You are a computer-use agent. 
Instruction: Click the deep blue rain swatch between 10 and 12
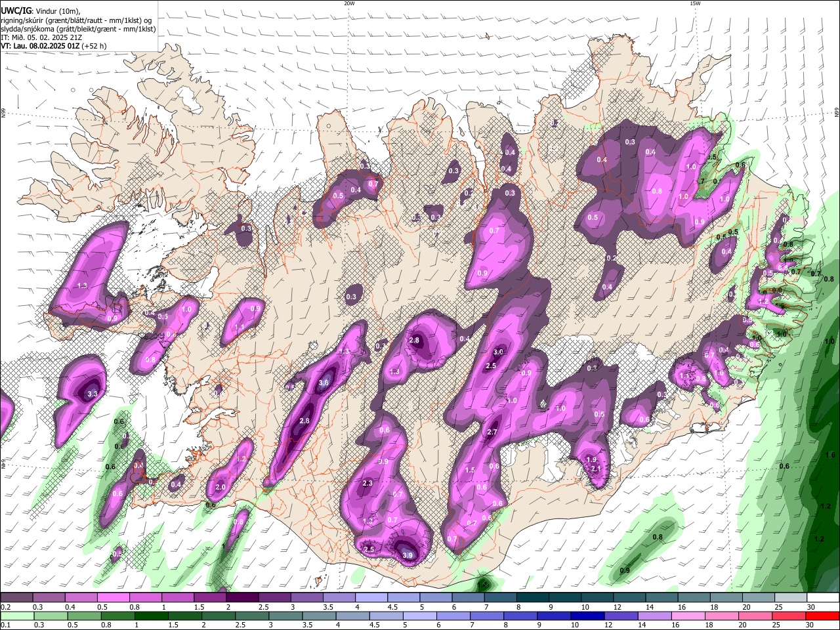tap(587, 616)
